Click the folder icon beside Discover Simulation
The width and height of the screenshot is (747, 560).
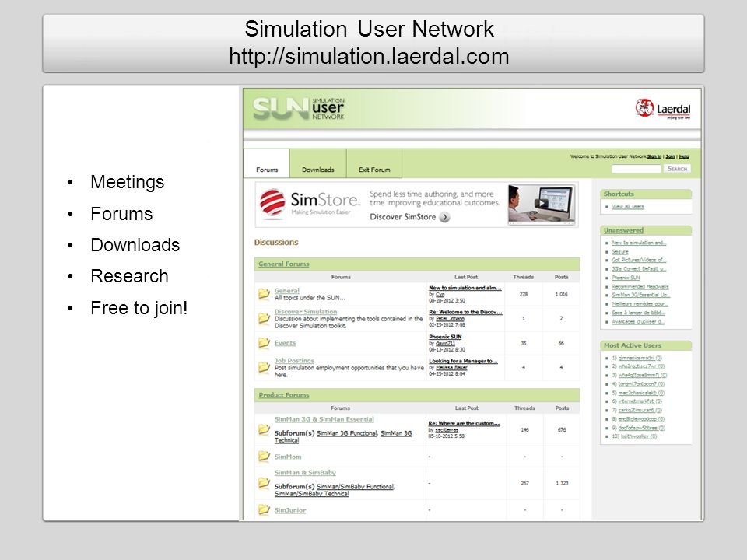click(x=264, y=318)
